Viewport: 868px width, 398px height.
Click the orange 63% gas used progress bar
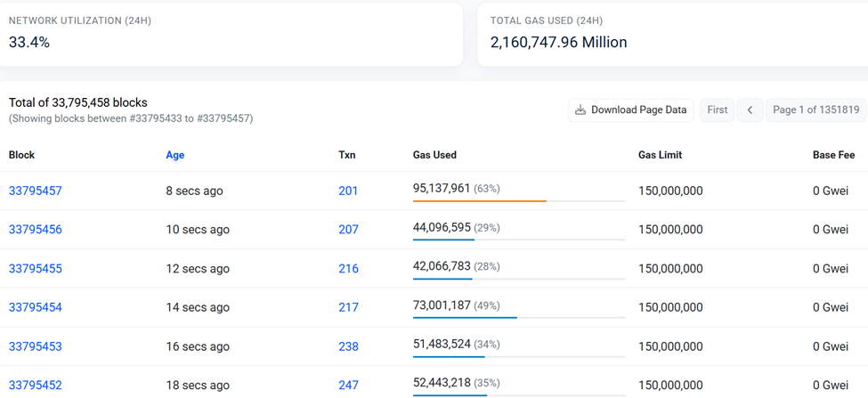tap(481, 201)
